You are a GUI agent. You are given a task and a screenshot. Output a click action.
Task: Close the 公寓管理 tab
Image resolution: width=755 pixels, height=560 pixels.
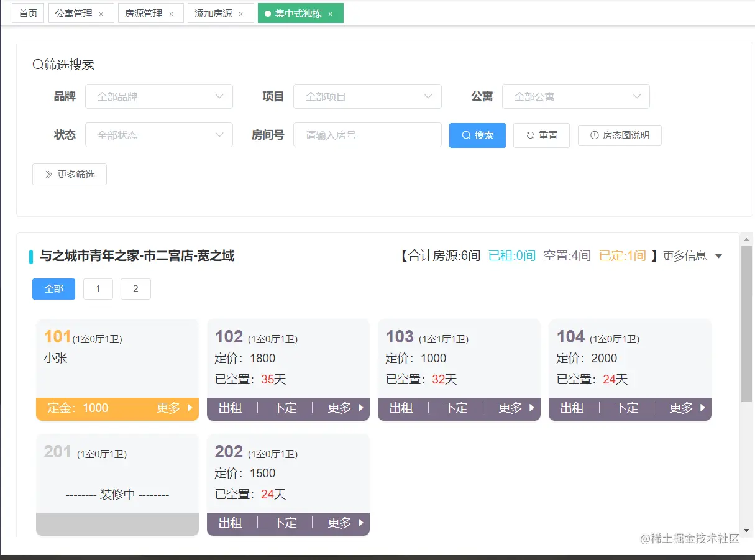coord(101,14)
